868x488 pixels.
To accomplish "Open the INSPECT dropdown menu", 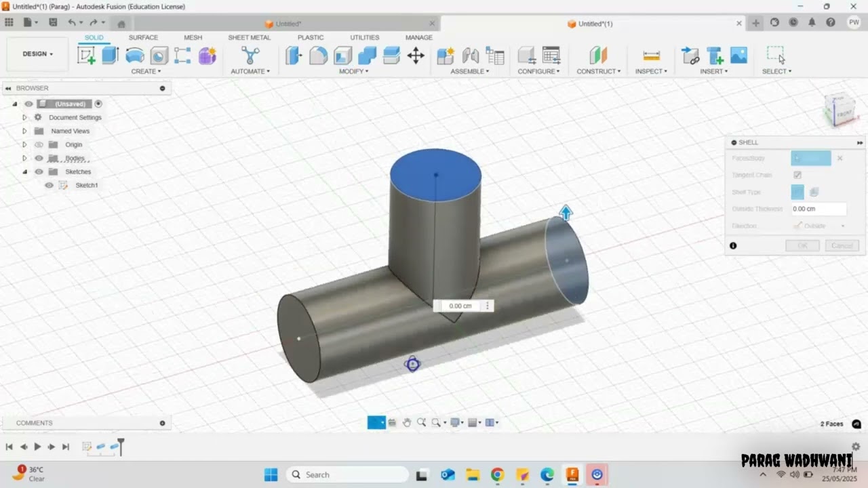I will [651, 71].
